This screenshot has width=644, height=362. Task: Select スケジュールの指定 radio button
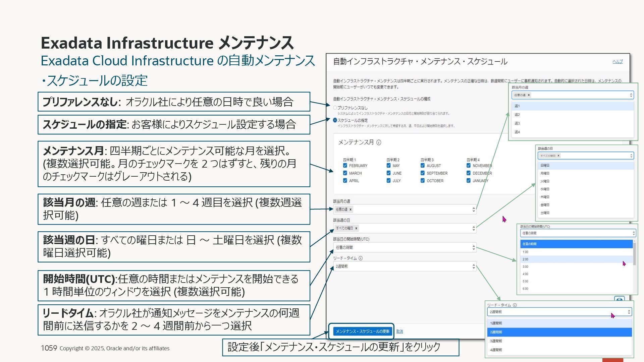(335, 120)
